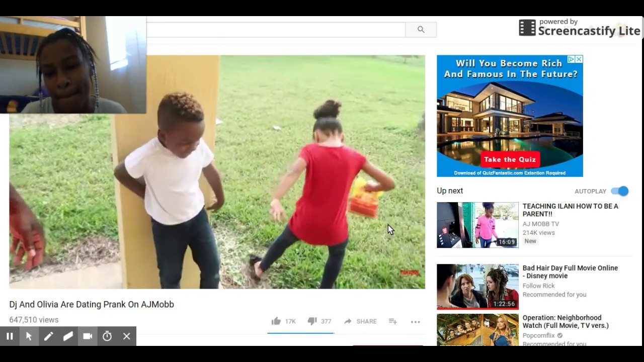This screenshot has width=644, height=362.
Task: Select the Screencastify pen drawing tool
Action: pos(48,336)
